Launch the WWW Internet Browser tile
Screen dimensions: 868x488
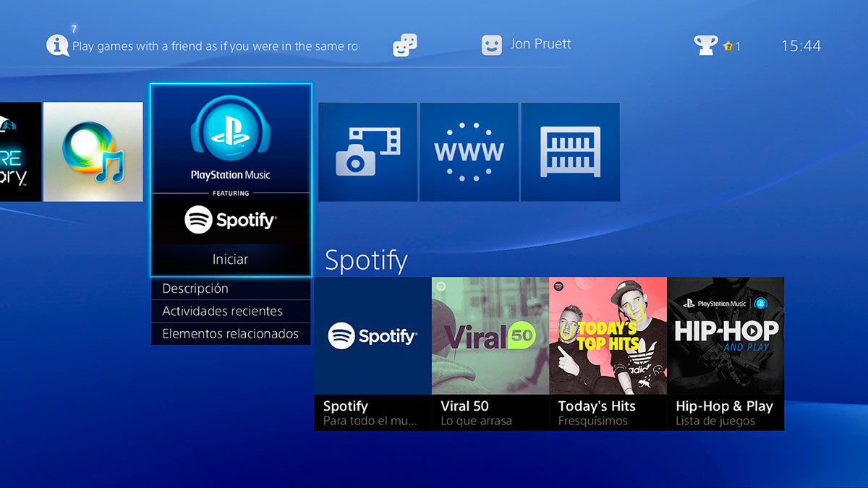tap(469, 152)
